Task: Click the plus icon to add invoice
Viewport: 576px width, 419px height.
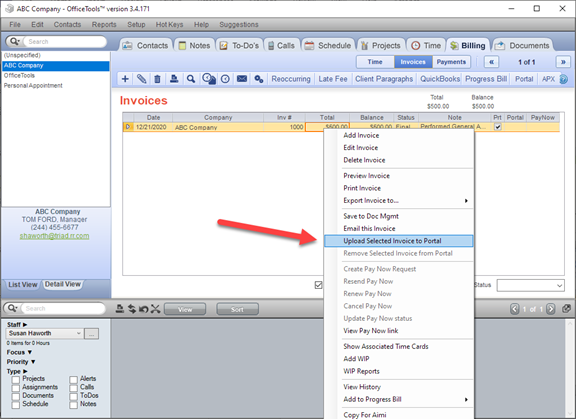Action: [x=125, y=79]
